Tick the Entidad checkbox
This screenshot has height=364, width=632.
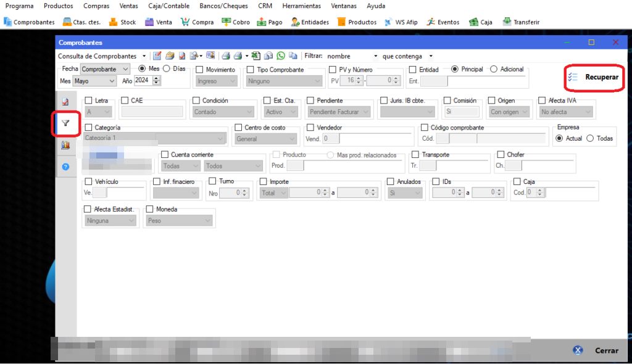(412, 70)
